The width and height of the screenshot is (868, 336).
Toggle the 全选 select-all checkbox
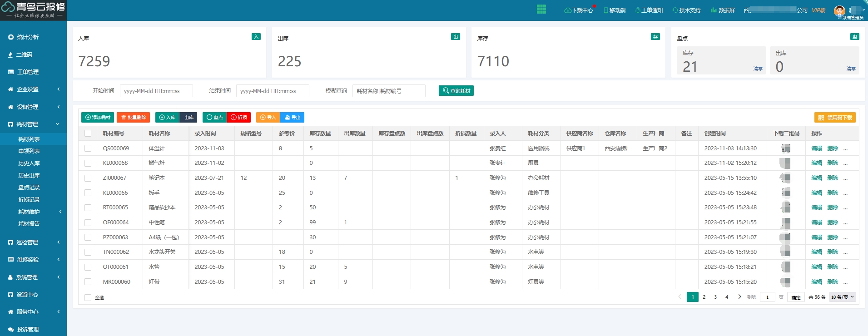point(88,298)
